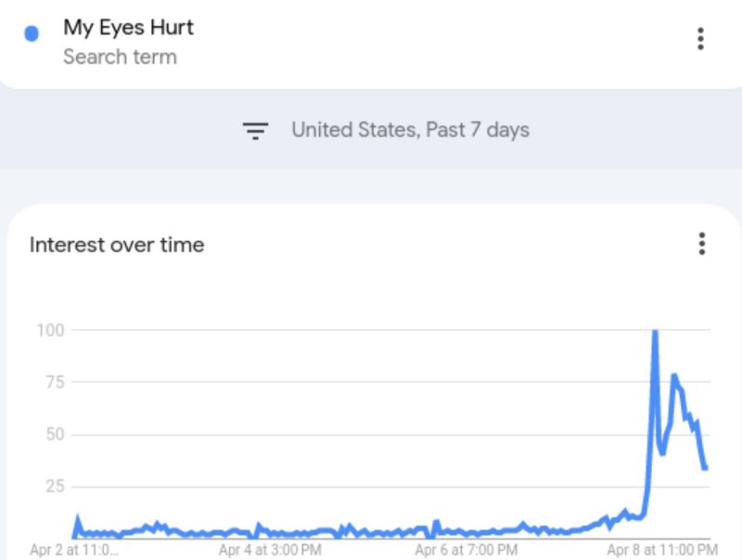Click the Apr 8 at 11:00 PM label
Screen dimensions: 742x560
pos(660,550)
